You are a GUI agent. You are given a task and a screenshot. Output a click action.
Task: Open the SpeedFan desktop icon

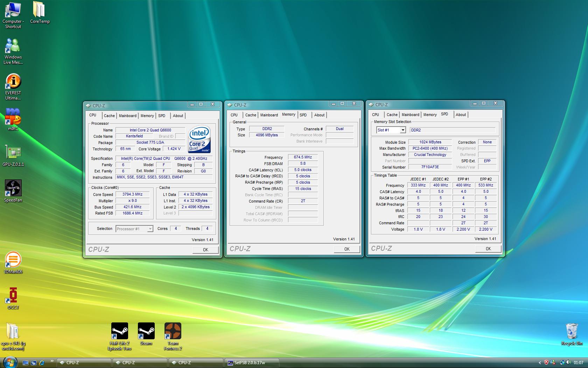[x=13, y=191]
